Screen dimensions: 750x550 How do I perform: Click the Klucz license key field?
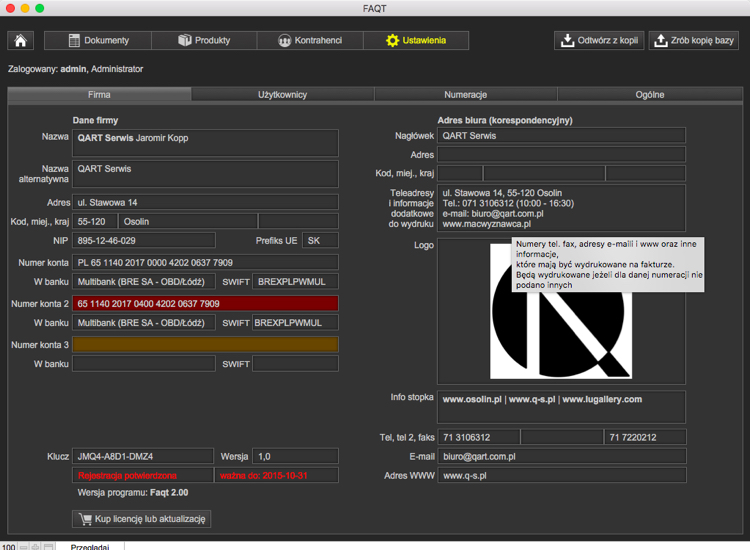(x=143, y=456)
